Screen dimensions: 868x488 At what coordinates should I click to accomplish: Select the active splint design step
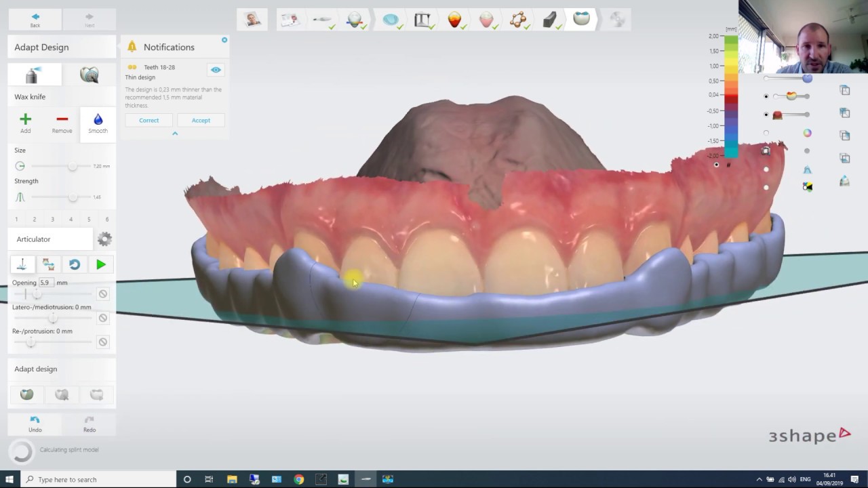click(581, 19)
